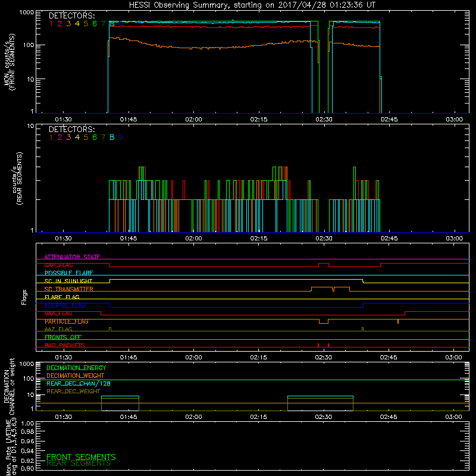
Task: Click the 1000 tick on the front segments axis
Action: [x=27, y=12]
